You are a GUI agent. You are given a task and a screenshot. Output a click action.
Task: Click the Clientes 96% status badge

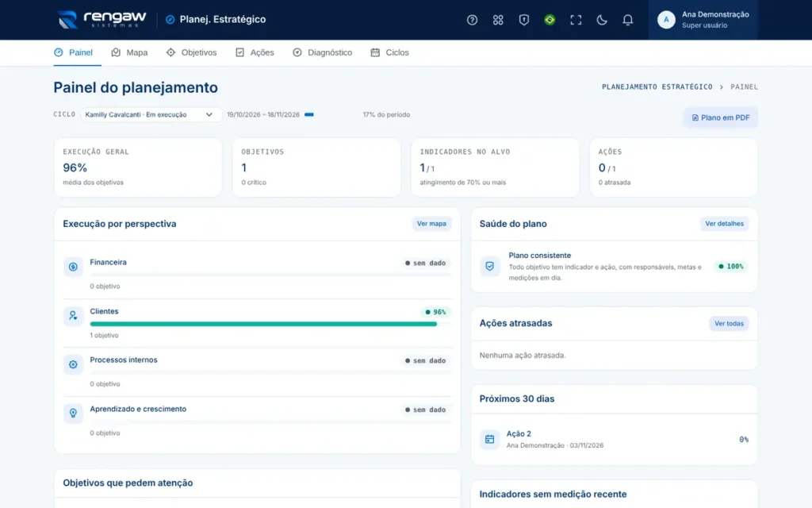click(x=435, y=312)
